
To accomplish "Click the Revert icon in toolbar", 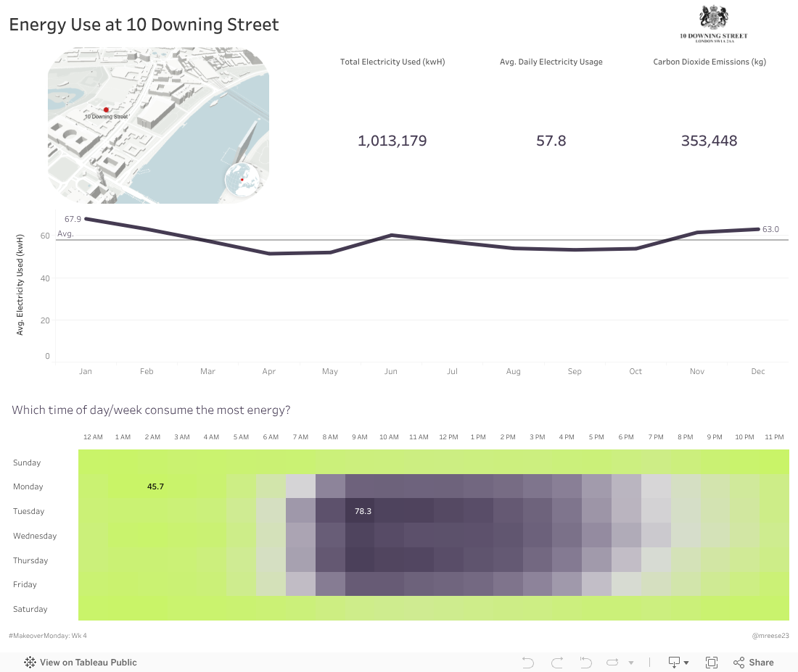I will coord(586,663).
